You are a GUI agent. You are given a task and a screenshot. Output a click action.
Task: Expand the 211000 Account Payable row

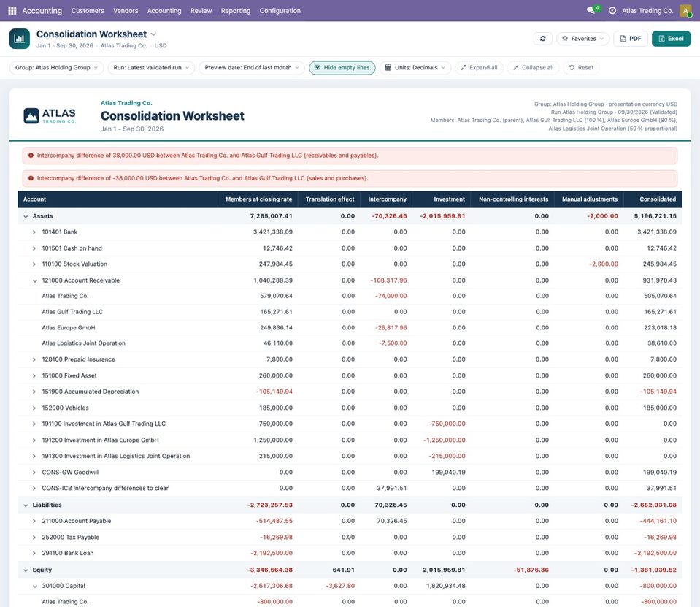pyautogui.click(x=34, y=522)
